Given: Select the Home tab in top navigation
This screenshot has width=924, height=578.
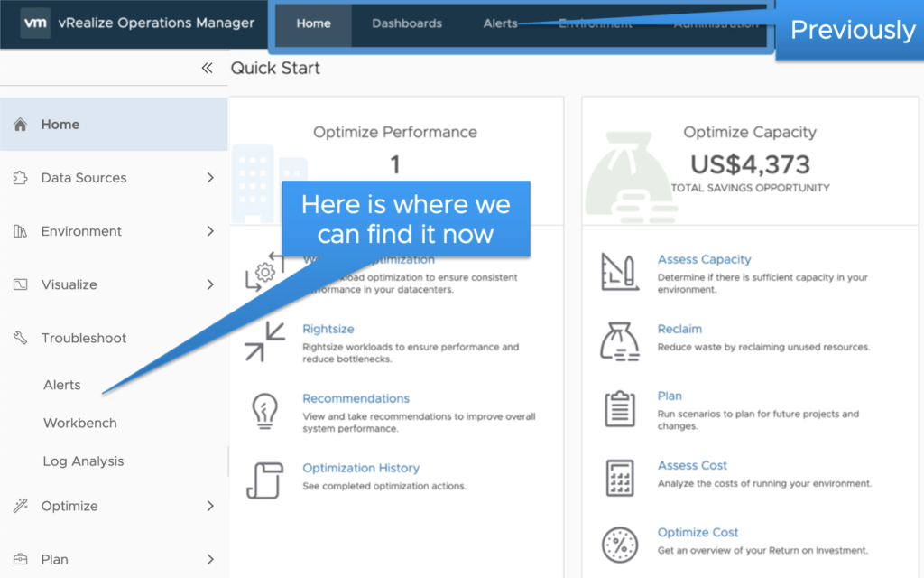Looking at the screenshot, I should click(313, 23).
